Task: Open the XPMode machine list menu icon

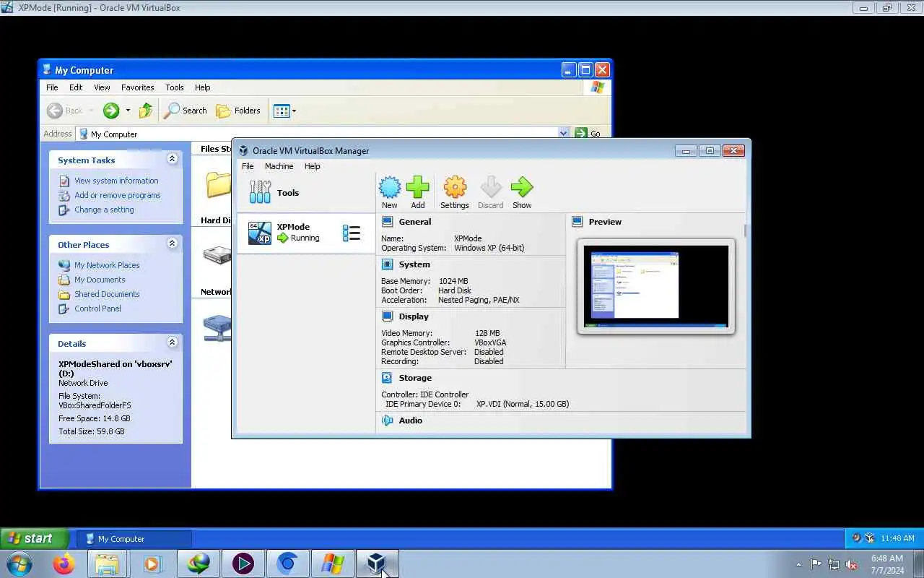Action: [352, 233]
